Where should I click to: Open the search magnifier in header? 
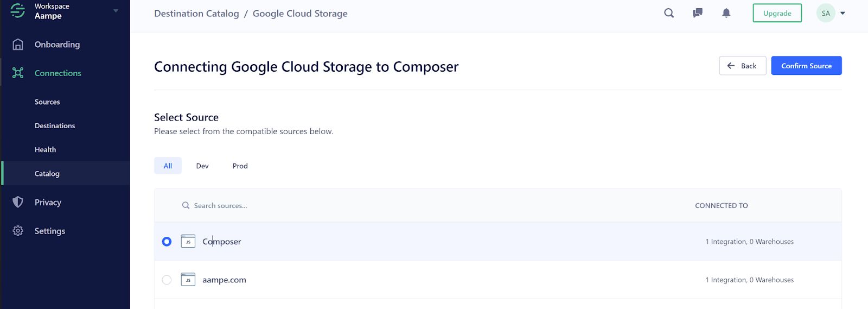coord(669,13)
